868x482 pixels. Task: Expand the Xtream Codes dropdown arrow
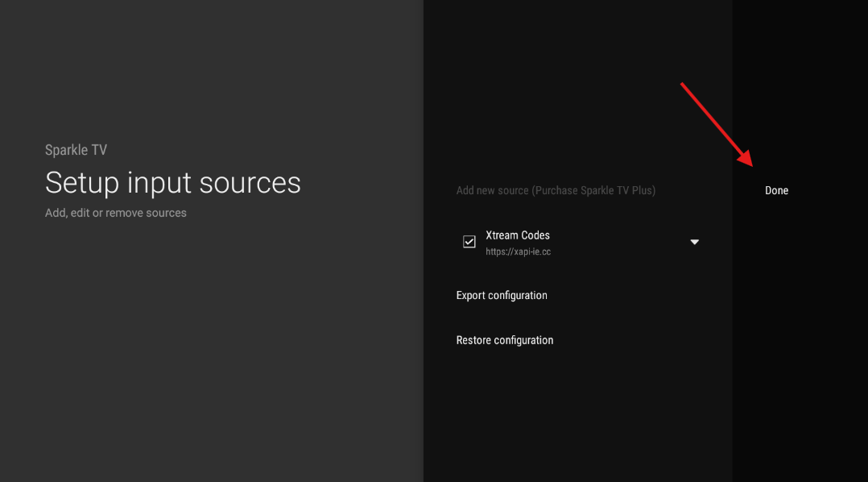point(694,242)
